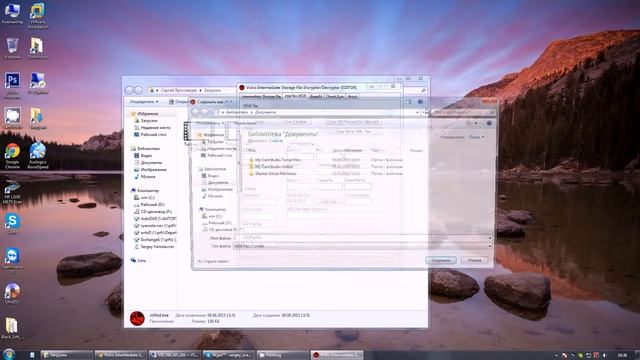640x360 pixels.
Task: Open the Тип файла combo box
Action: (362, 246)
